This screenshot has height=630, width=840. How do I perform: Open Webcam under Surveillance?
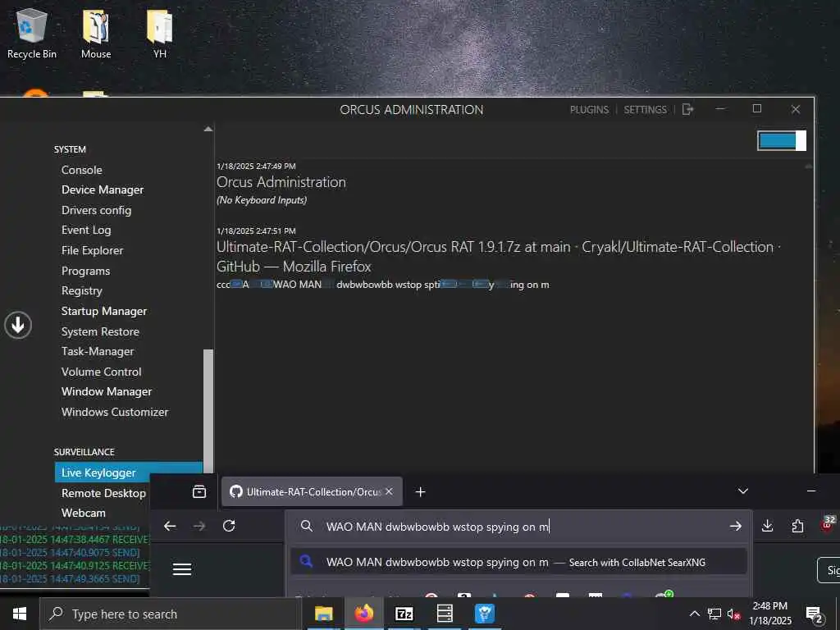pyautogui.click(x=84, y=513)
